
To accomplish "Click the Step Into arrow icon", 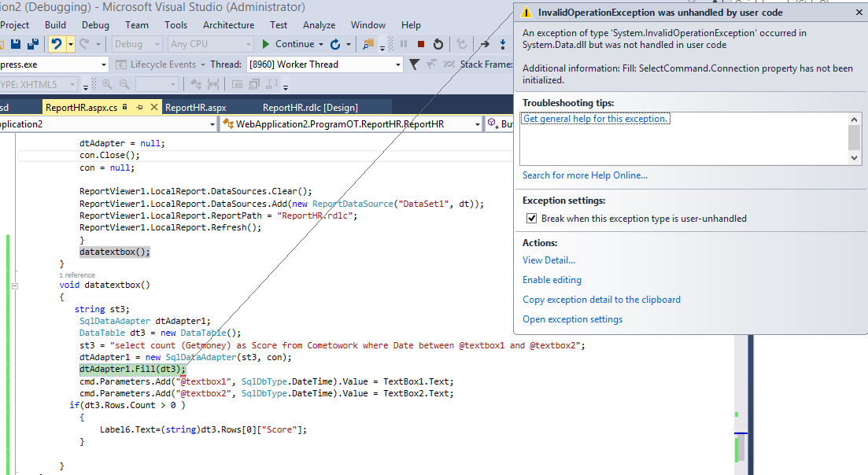I will (x=502, y=44).
